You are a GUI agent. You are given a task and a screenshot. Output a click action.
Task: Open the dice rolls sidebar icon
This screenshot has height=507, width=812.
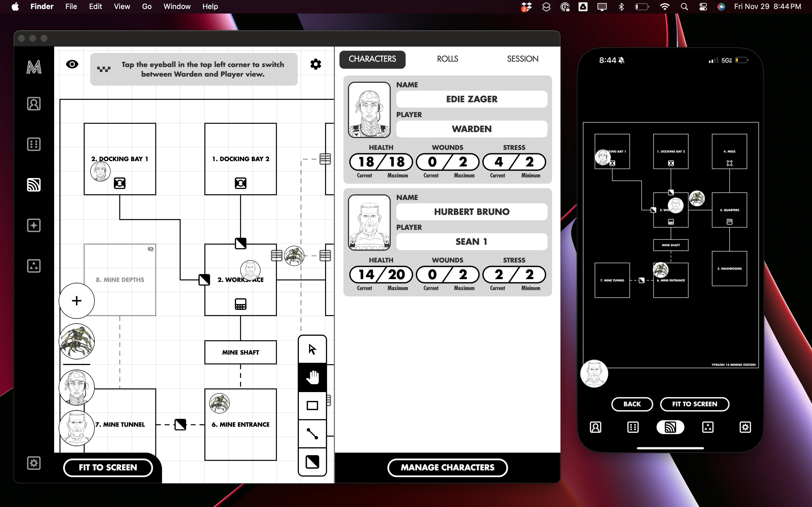[x=34, y=144]
